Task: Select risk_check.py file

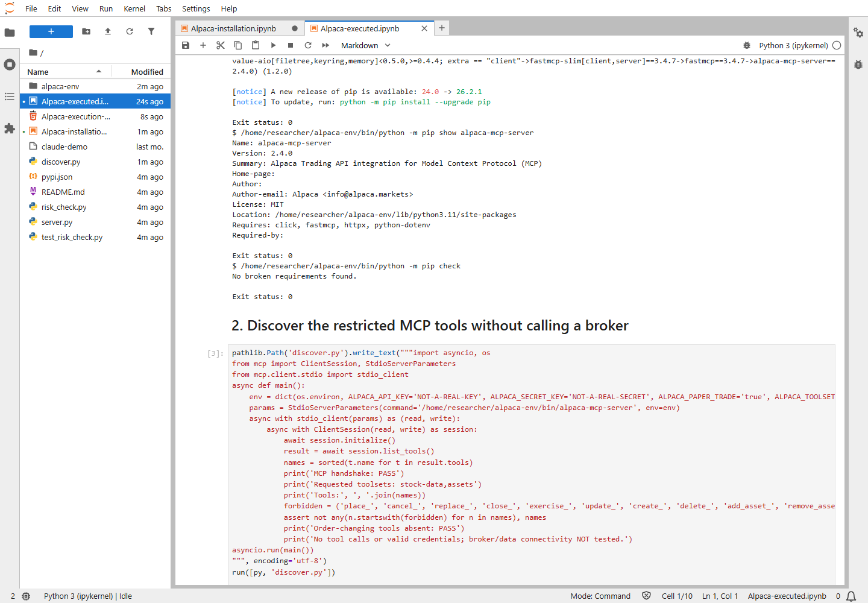Action: pyautogui.click(x=95, y=207)
